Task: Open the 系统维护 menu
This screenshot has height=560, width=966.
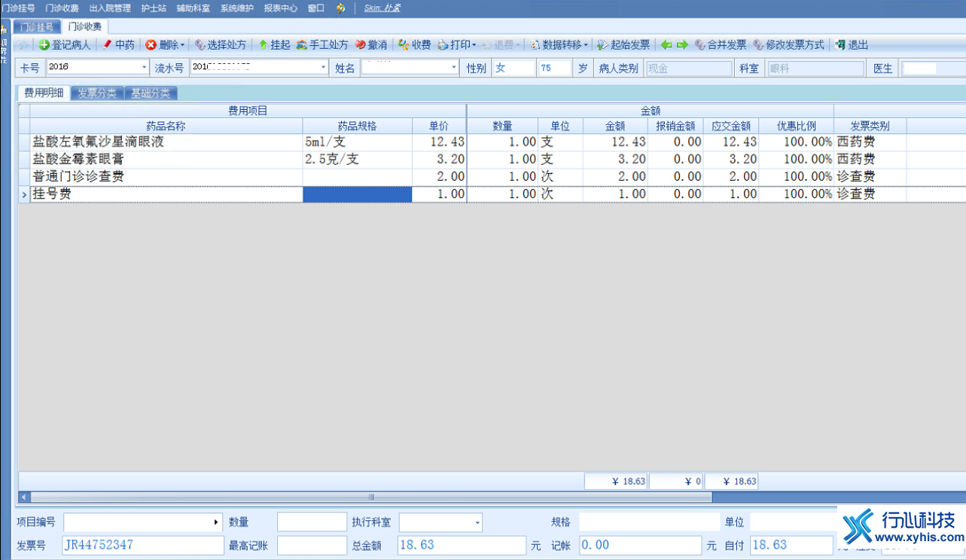Action: pyautogui.click(x=237, y=8)
